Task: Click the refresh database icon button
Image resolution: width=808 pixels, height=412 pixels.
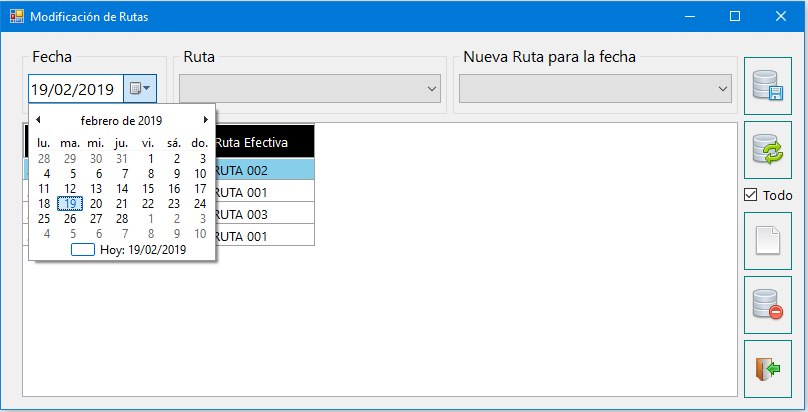Action: (x=768, y=150)
